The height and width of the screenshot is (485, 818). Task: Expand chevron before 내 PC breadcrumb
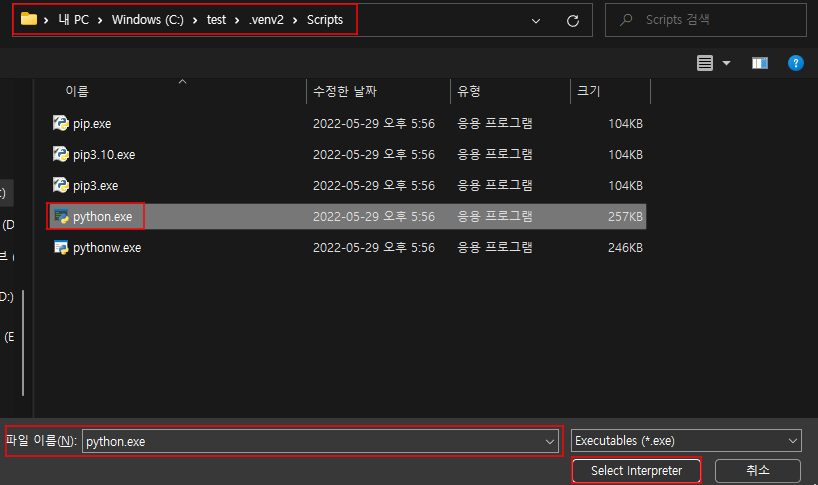pyautogui.click(x=46, y=20)
